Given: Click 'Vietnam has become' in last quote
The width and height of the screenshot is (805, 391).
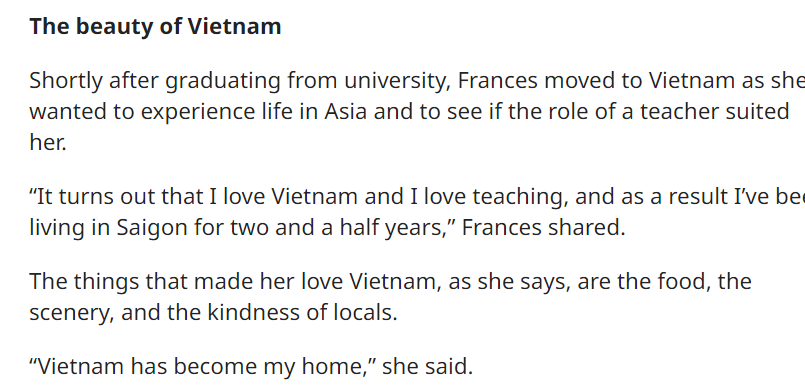Looking at the screenshot, I should click(x=143, y=366).
